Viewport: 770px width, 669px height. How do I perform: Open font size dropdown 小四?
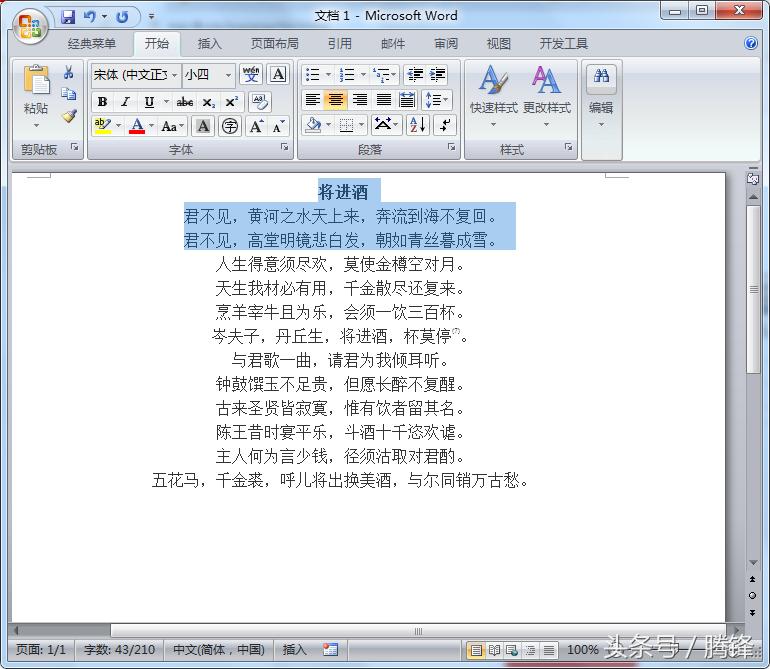point(228,75)
